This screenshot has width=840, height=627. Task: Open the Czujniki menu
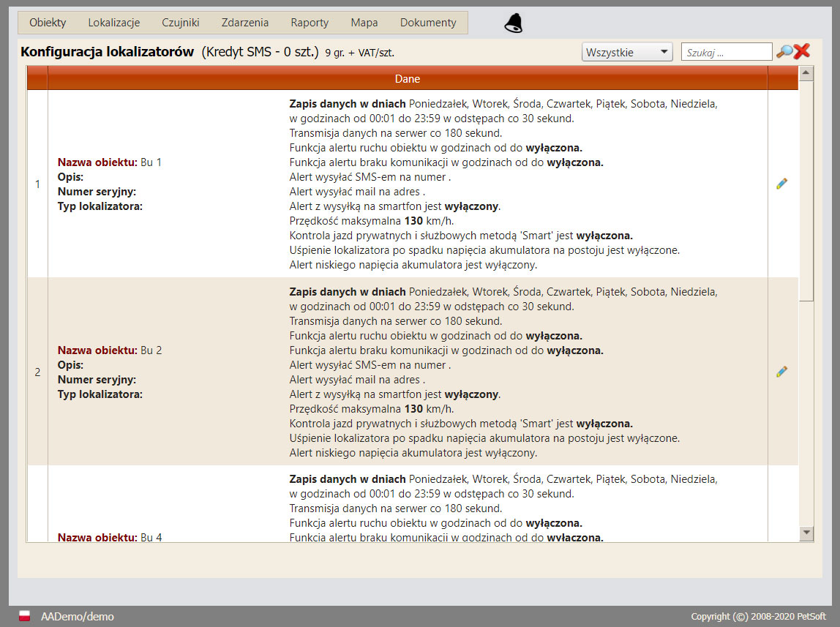[x=181, y=23]
